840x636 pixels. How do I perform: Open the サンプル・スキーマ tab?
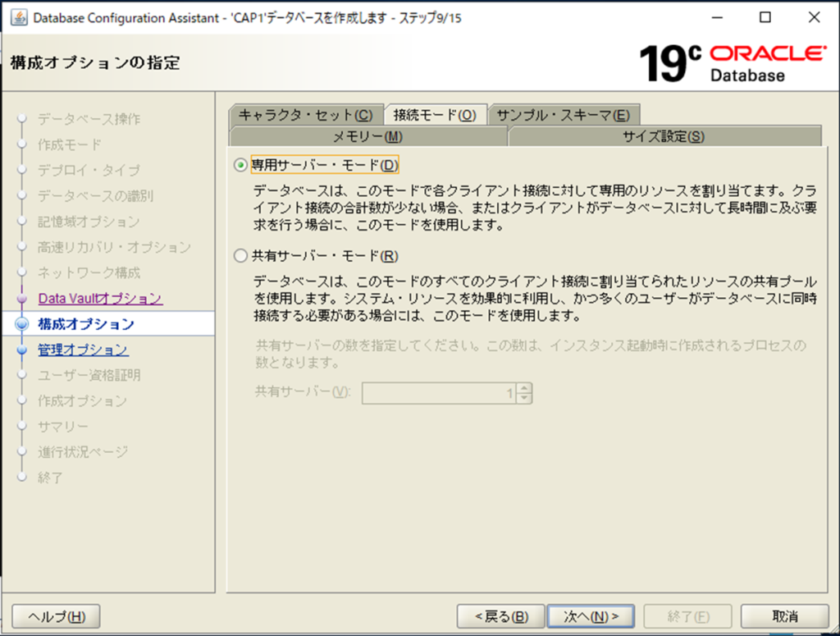pyautogui.click(x=563, y=115)
